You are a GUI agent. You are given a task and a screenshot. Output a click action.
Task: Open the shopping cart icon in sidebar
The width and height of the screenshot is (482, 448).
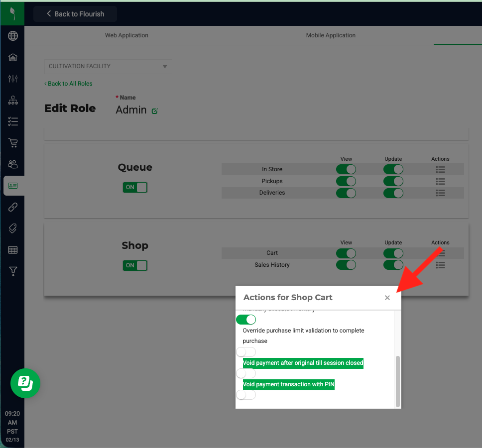[x=12, y=143]
